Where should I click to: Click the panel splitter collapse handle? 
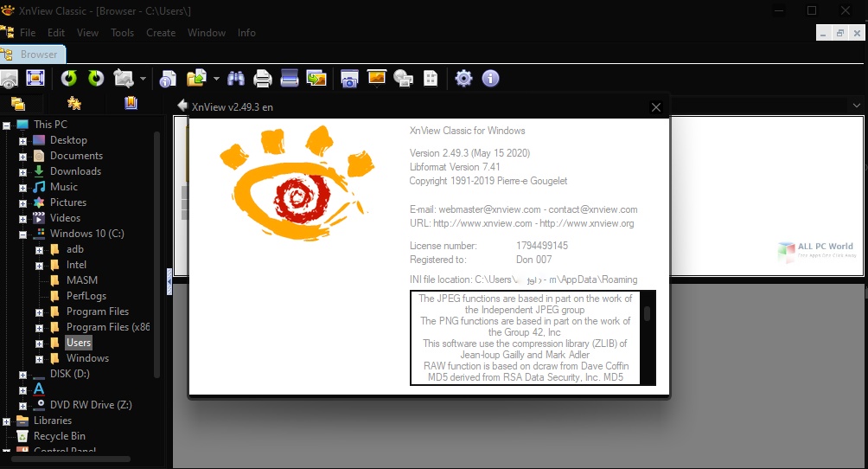coord(169,281)
